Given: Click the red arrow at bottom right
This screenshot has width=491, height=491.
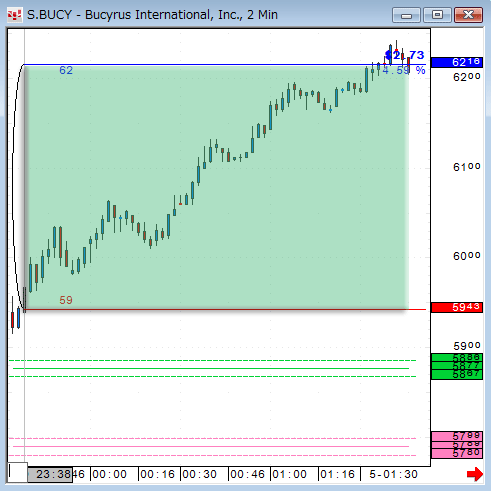Looking at the screenshot, I should click(x=475, y=474).
